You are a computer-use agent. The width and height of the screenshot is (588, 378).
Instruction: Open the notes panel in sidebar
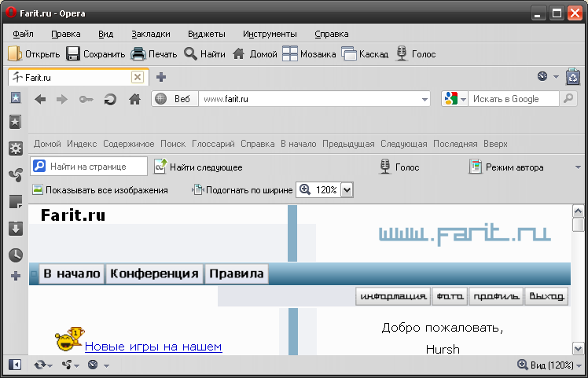coord(16,202)
